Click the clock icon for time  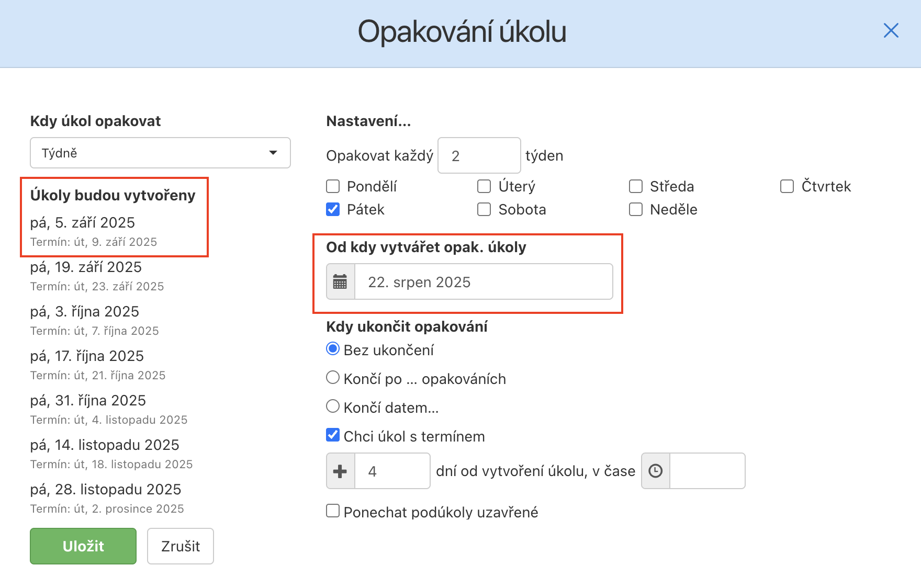(656, 471)
